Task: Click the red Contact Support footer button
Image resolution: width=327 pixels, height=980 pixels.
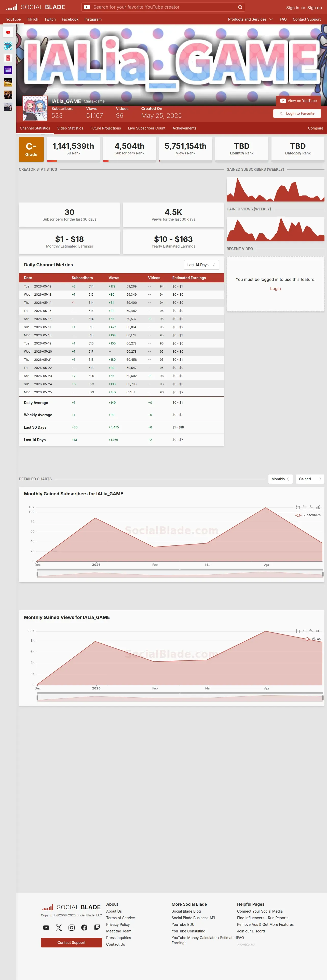Action: click(72, 943)
